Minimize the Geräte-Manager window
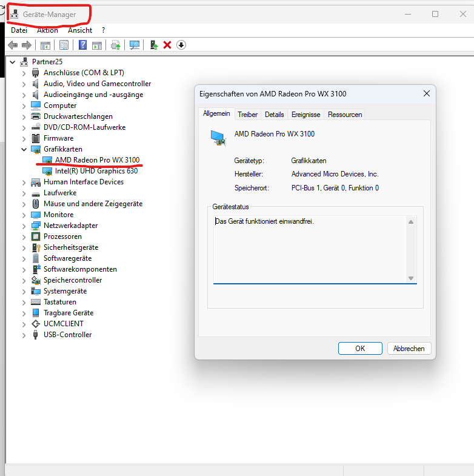The image size is (474, 476). coord(408,14)
